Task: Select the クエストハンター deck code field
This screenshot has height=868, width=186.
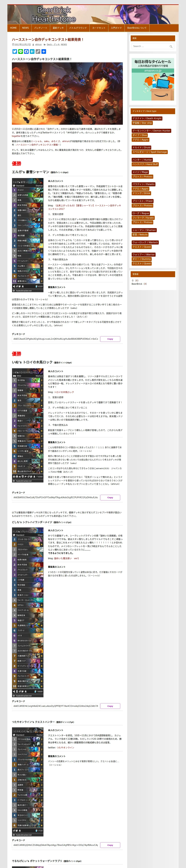Action: pos(56,845)
